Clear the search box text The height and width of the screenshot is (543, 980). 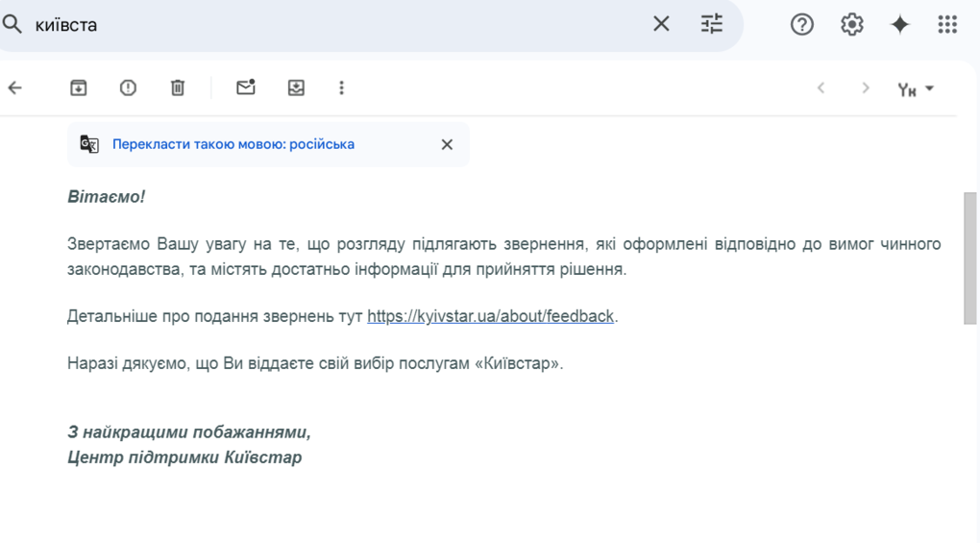coord(661,25)
